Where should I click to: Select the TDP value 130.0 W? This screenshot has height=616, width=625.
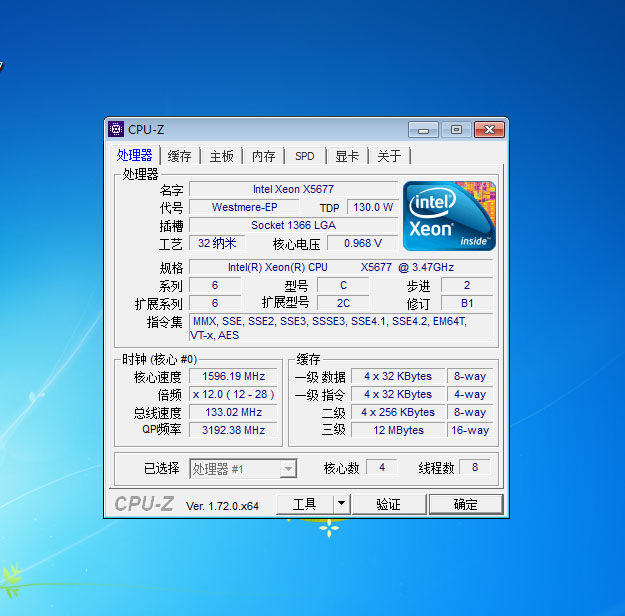[373, 207]
